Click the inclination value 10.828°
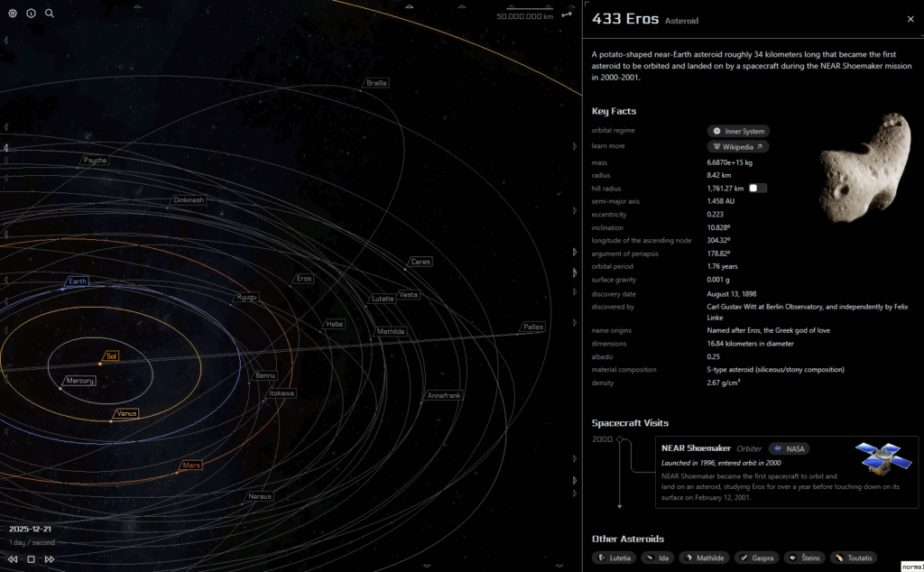Screen dimensions: 924x572 pos(718,227)
